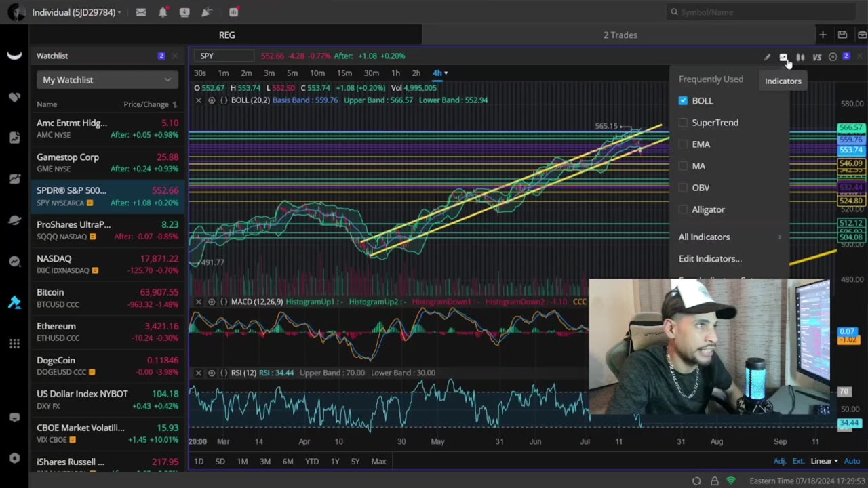Viewport: 868px width, 488px height.
Task: Select the 1D range button
Action: click(199, 462)
